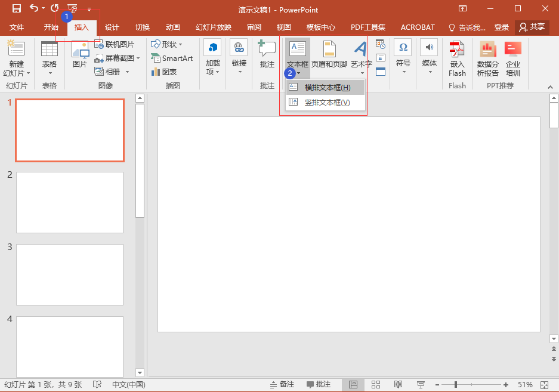Image resolution: width=559 pixels, height=392 pixels.
Task: Open the Table insertion icon
Action: [x=49, y=49]
